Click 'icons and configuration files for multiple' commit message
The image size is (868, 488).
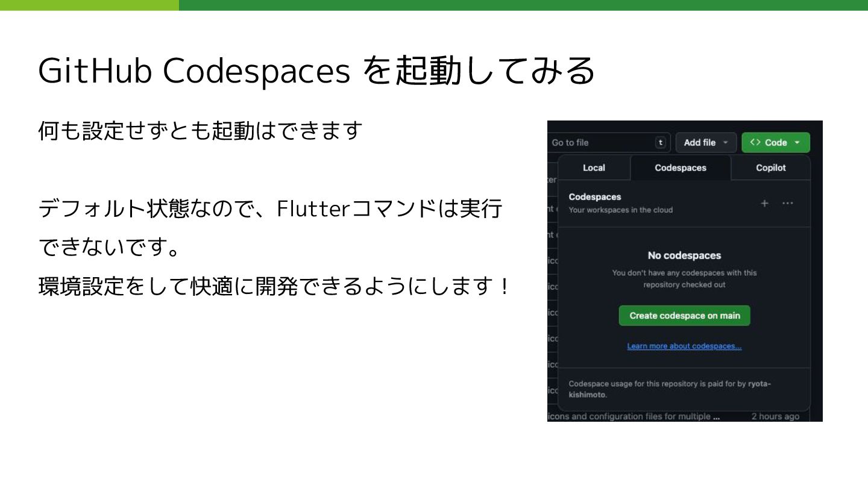coord(634,416)
